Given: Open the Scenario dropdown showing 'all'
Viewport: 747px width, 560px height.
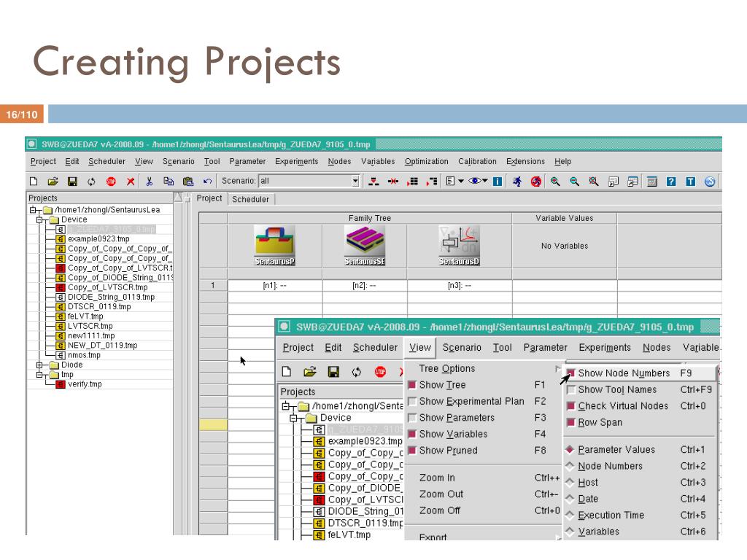Looking at the screenshot, I should pyautogui.click(x=355, y=182).
